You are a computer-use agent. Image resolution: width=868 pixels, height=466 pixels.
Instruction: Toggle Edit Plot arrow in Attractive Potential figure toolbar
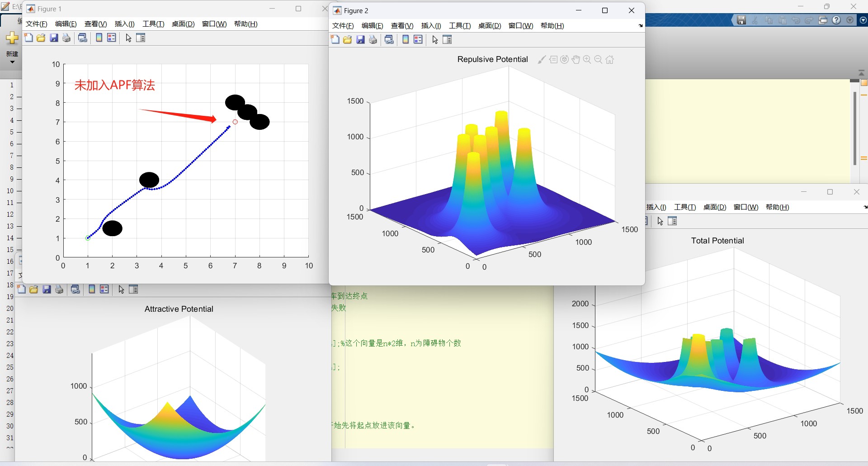pyautogui.click(x=121, y=290)
